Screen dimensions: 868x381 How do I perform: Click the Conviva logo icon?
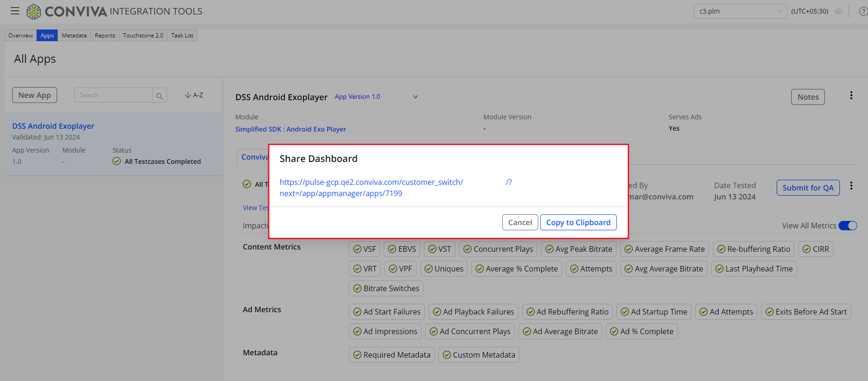(x=34, y=11)
